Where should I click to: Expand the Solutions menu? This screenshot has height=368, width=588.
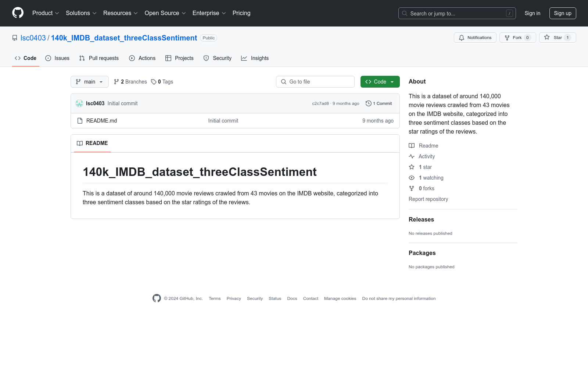[x=81, y=13]
